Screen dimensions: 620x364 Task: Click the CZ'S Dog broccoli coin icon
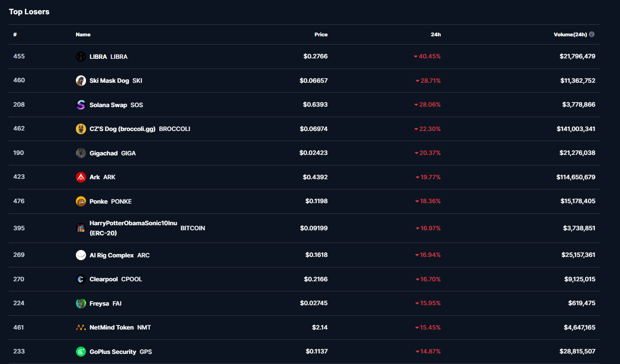(x=80, y=129)
